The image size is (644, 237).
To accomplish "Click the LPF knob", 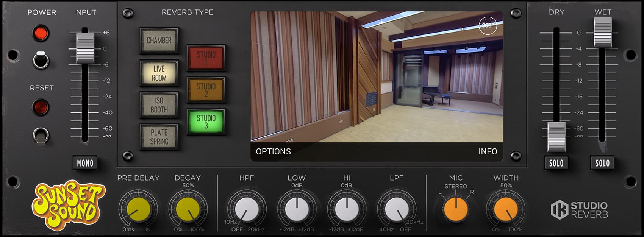I will (397, 209).
